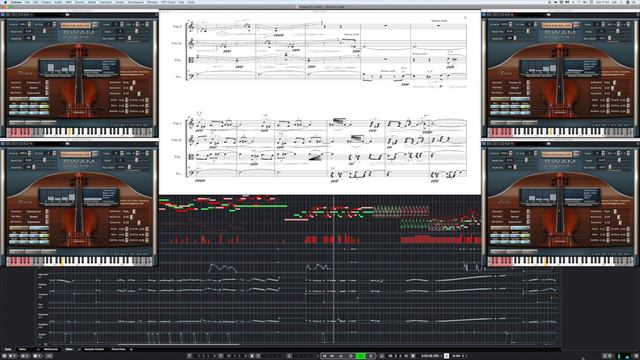This screenshot has height=360, width=640.
Task: Click preset arrows beside name in bottom-left SWAM
Action: tap(95, 154)
